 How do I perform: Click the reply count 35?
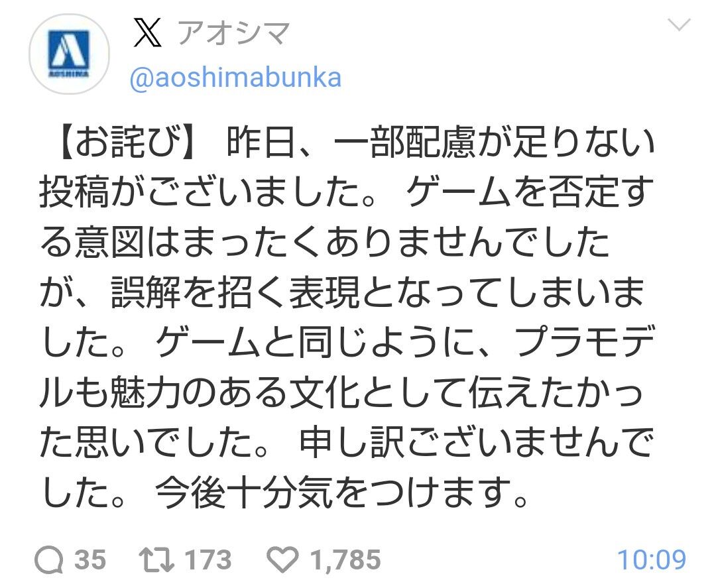(x=89, y=560)
